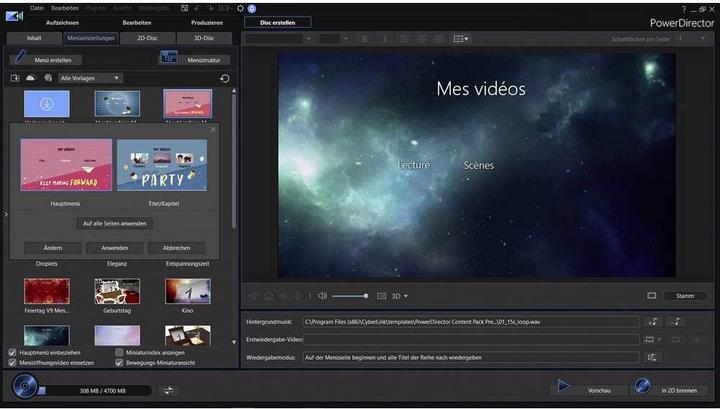Open help with the question mark icon
This screenshot has height=409, width=720.
click(x=684, y=9)
